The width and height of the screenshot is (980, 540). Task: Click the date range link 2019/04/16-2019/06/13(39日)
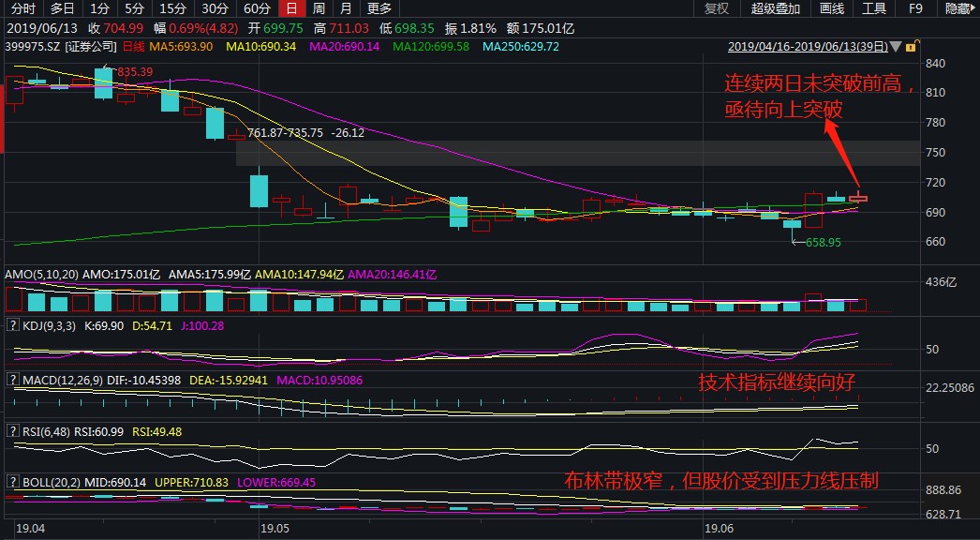[809, 47]
